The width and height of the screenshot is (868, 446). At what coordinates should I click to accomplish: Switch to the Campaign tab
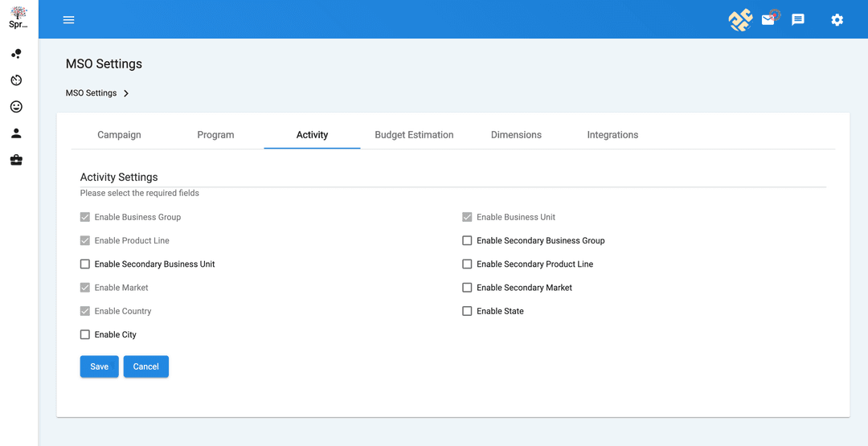click(119, 134)
